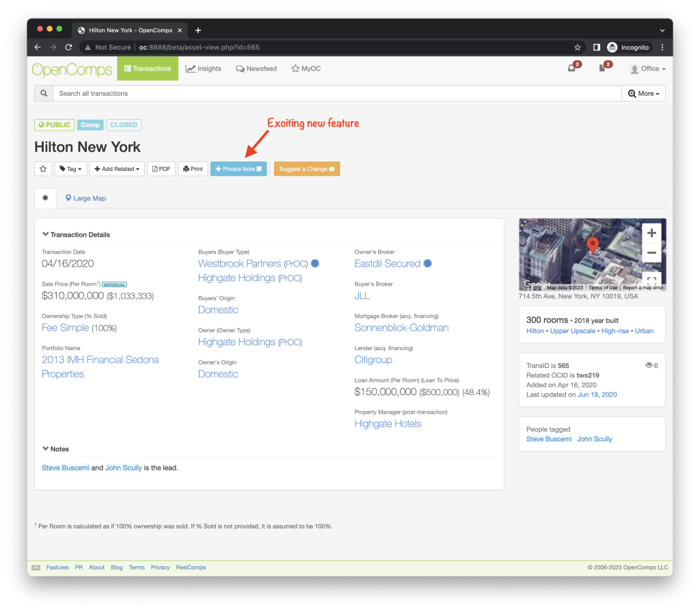
Task: Open the Jun 19, 2020 update link
Action: [x=597, y=395]
